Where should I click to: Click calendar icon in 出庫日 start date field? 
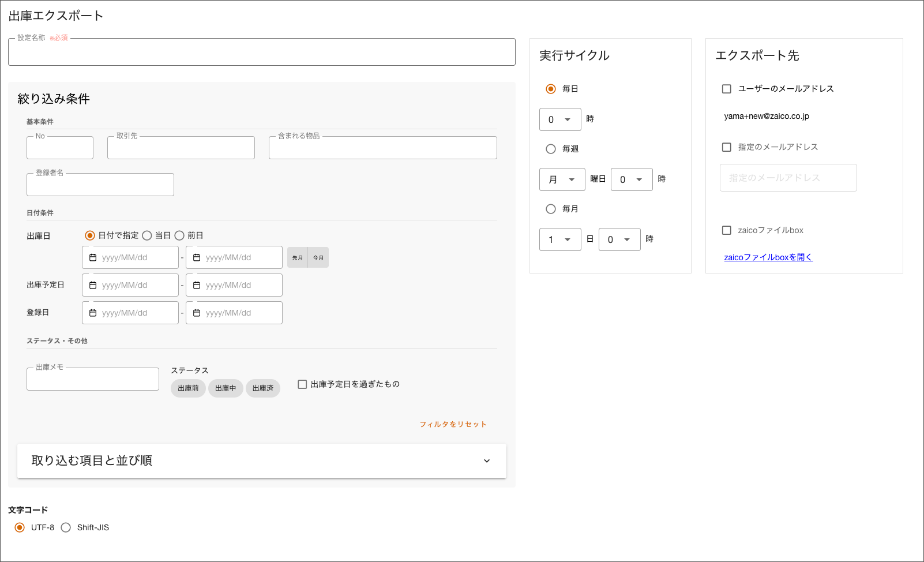pyautogui.click(x=93, y=257)
